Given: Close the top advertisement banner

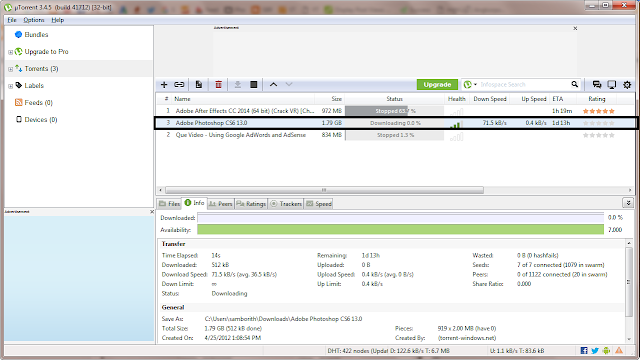Looking at the screenshot, I should click(575, 28).
